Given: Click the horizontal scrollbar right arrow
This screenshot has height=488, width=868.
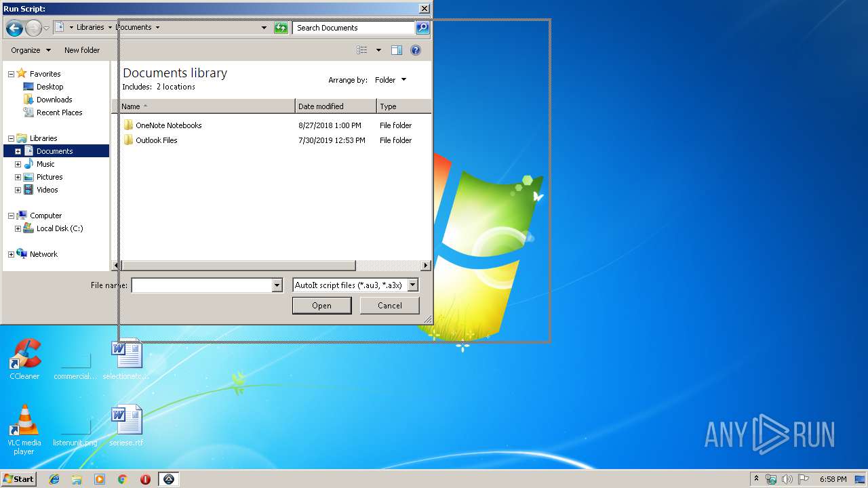Looking at the screenshot, I should pyautogui.click(x=426, y=266).
